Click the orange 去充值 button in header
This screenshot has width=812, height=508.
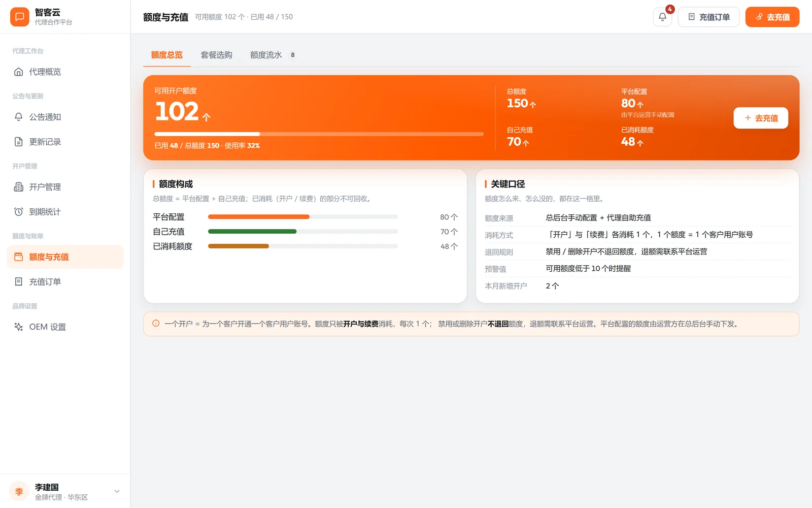772,17
